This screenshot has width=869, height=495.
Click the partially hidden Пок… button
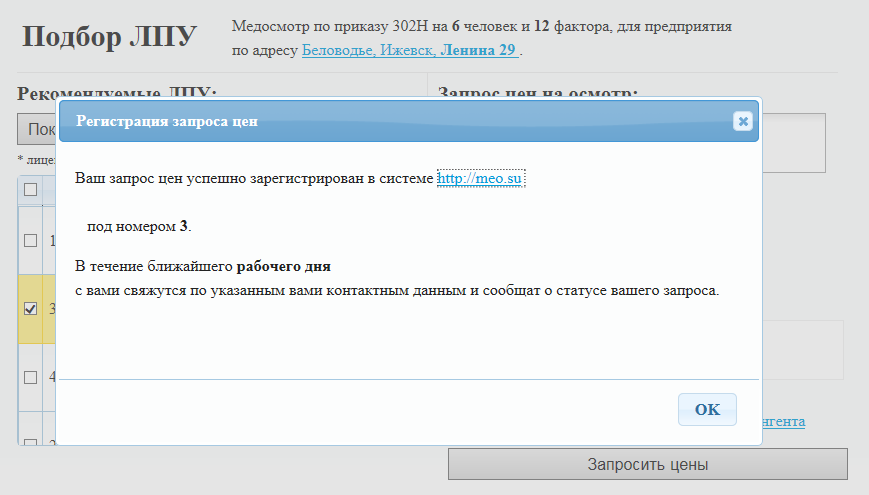[x=37, y=129]
